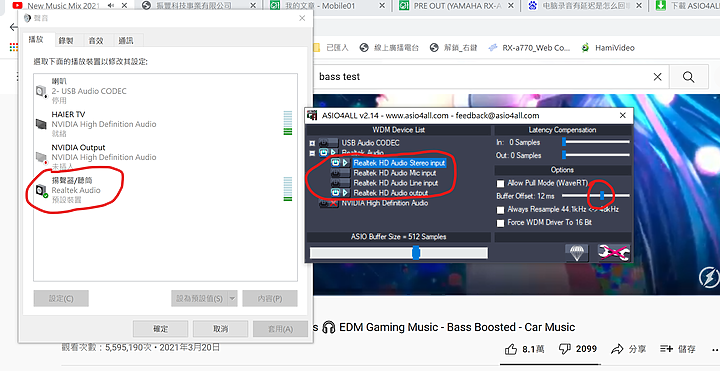Click the YouTube dislike thumbs-down icon

(x=565, y=349)
